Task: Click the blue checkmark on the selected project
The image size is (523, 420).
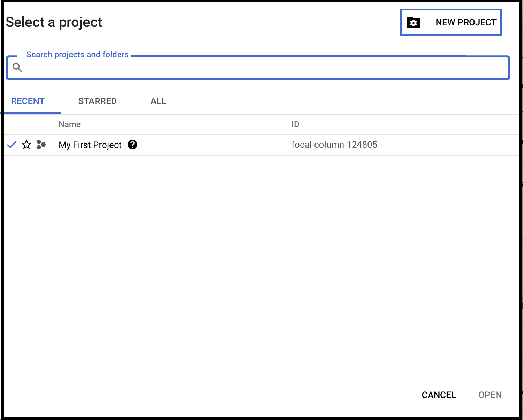Action: [x=12, y=145]
